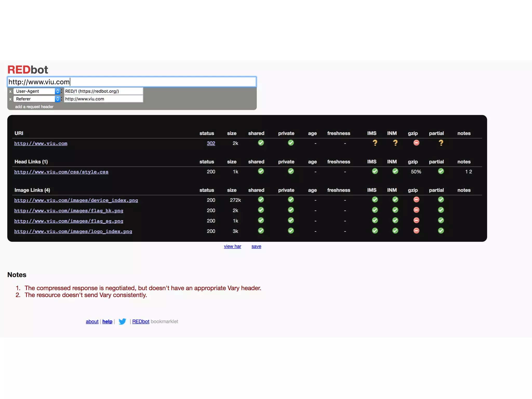Screen dimensions: 532x399
Task: Click the INM green check for flag_hk.png
Action: click(395, 210)
